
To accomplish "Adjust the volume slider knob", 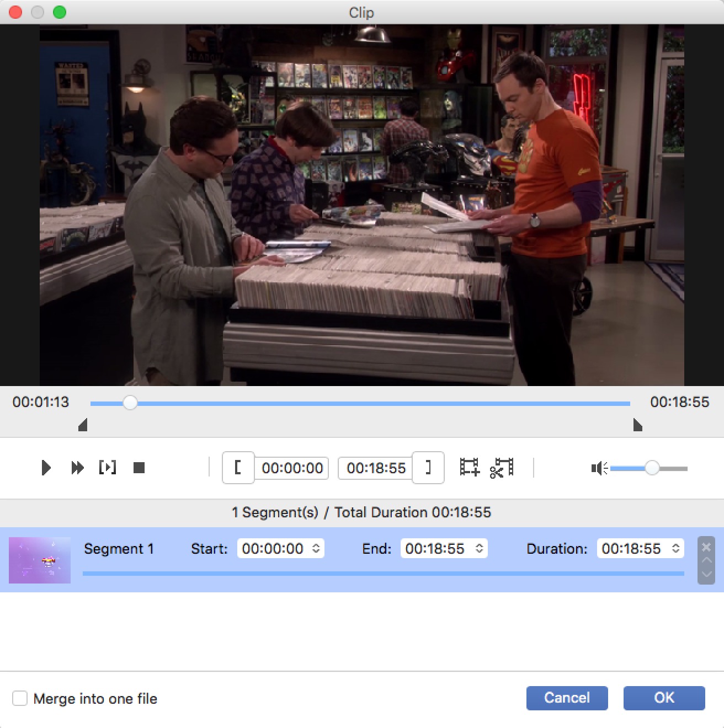I will [652, 468].
